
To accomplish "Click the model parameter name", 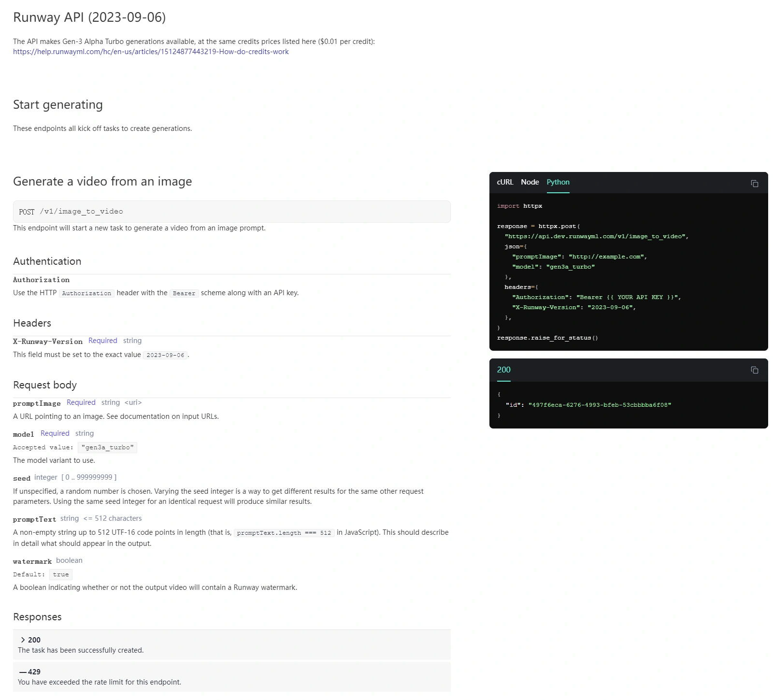I will pyautogui.click(x=24, y=434).
